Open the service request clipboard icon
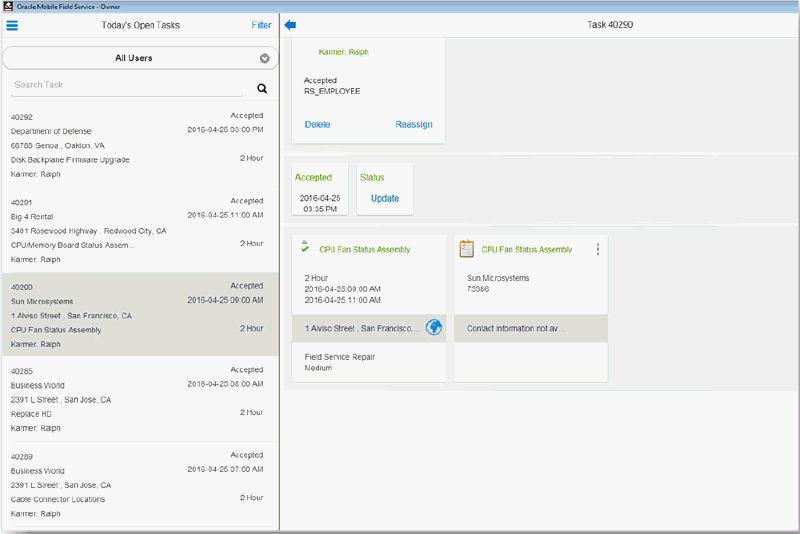The height and width of the screenshot is (534, 800). pyautogui.click(x=466, y=248)
